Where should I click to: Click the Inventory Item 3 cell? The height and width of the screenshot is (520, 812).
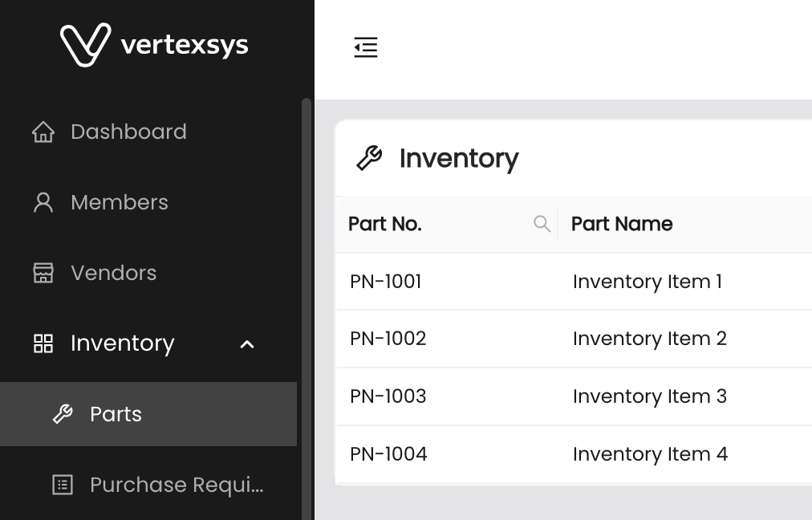point(649,396)
